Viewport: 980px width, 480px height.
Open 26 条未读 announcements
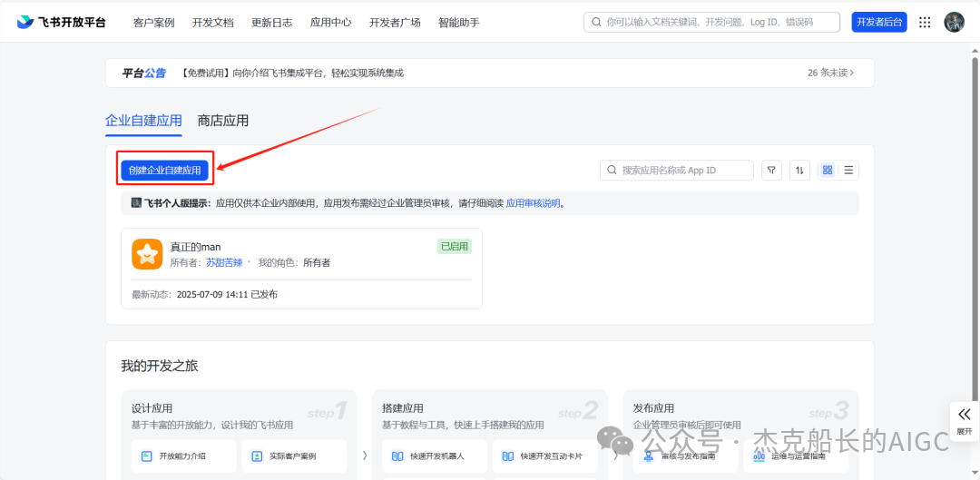[830, 73]
